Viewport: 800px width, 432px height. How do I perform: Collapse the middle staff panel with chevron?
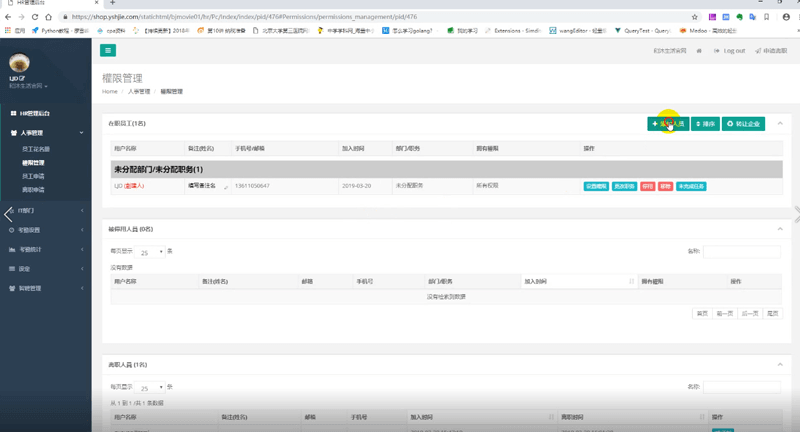click(x=780, y=229)
